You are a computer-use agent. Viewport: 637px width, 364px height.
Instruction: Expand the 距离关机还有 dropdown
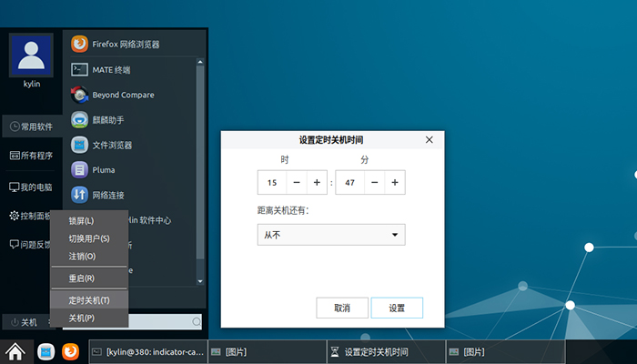click(x=331, y=235)
